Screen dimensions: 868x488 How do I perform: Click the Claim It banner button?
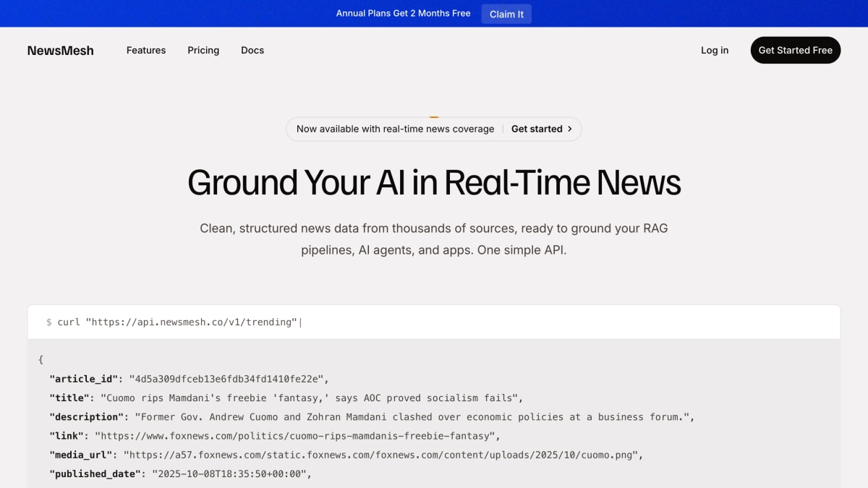[x=506, y=14]
